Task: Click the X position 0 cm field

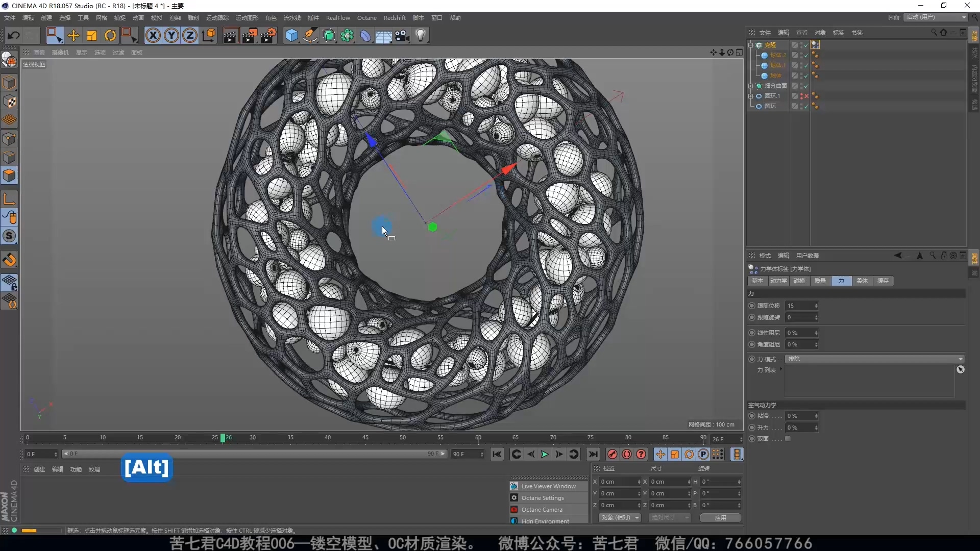Action: pos(620,482)
